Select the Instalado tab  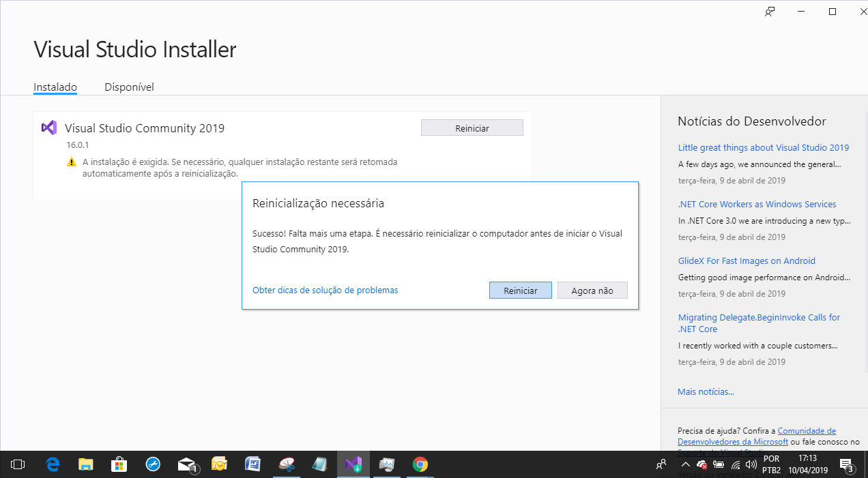coord(55,87)
